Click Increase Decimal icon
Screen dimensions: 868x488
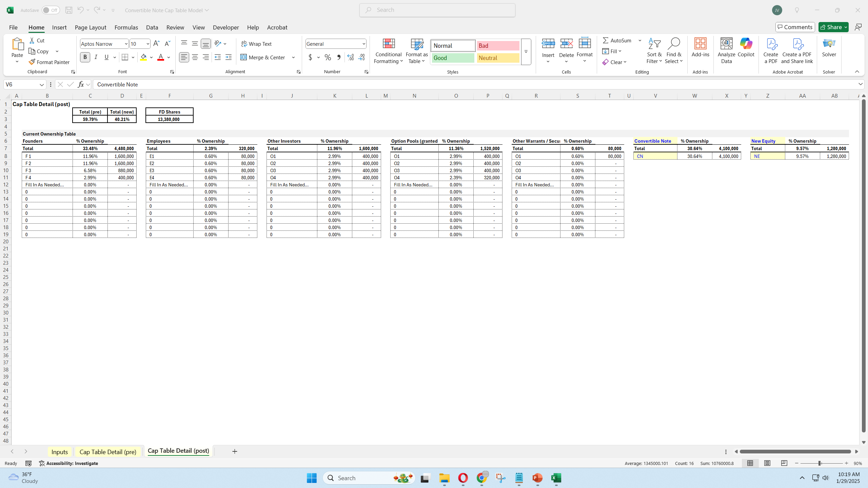coord(351,58)
